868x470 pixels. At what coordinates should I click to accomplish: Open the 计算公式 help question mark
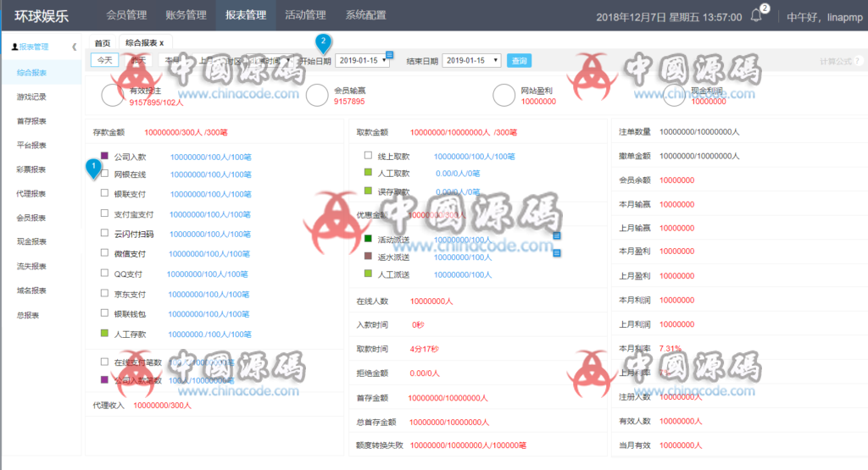pos(858,61)
